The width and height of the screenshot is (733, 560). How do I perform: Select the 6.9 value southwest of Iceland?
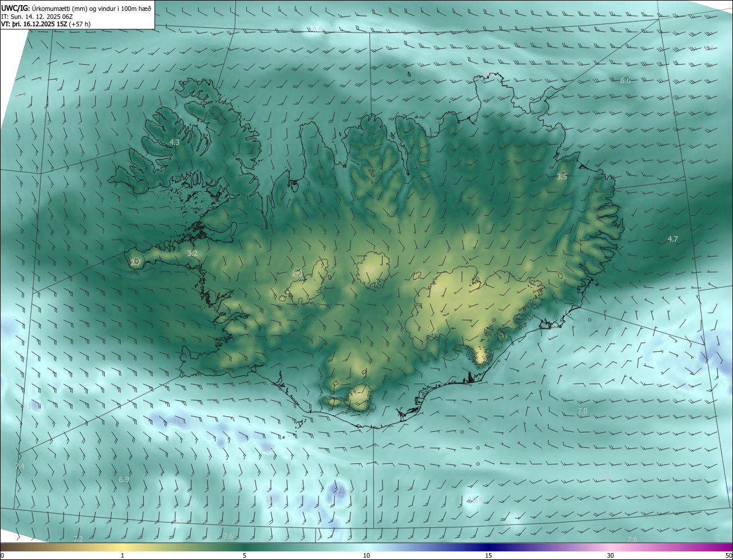pos(124,479)
